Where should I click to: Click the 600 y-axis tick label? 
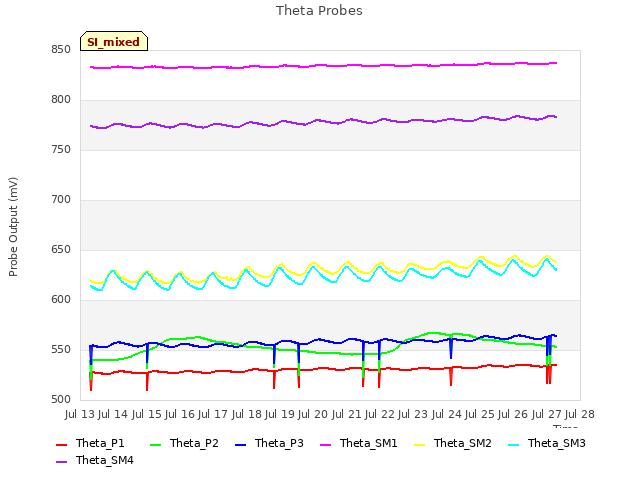[61, 300]
